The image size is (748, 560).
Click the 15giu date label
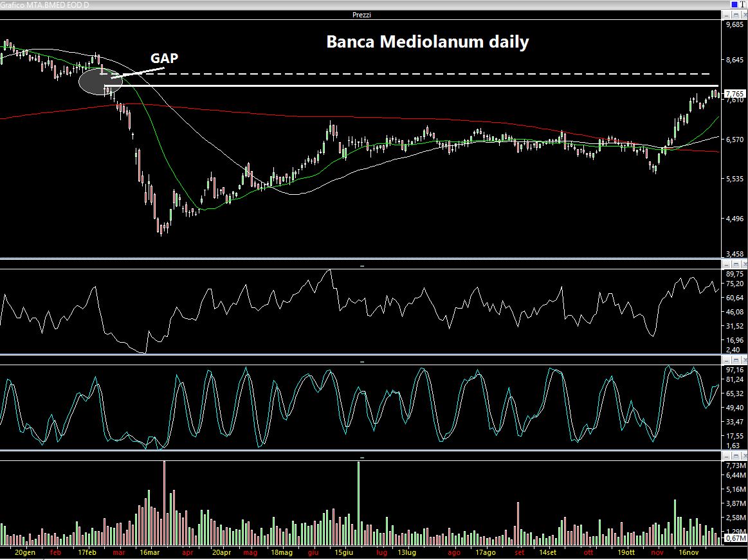pyautogui.click(x=343, y=552)
